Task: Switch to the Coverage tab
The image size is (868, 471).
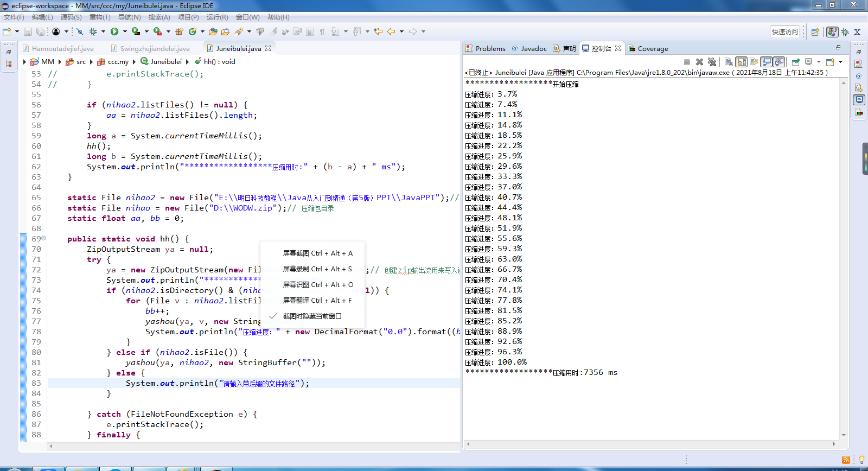Action: click(648, 48)
